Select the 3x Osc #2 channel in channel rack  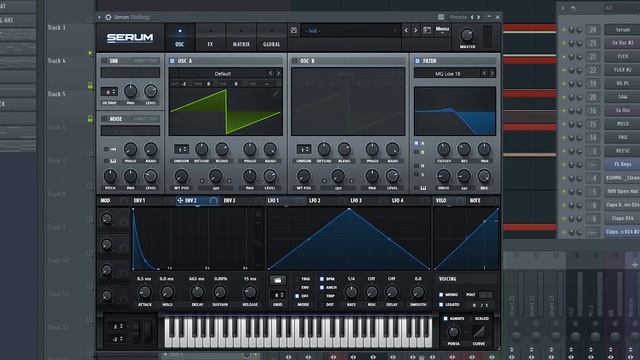click(x=622, y=43)
